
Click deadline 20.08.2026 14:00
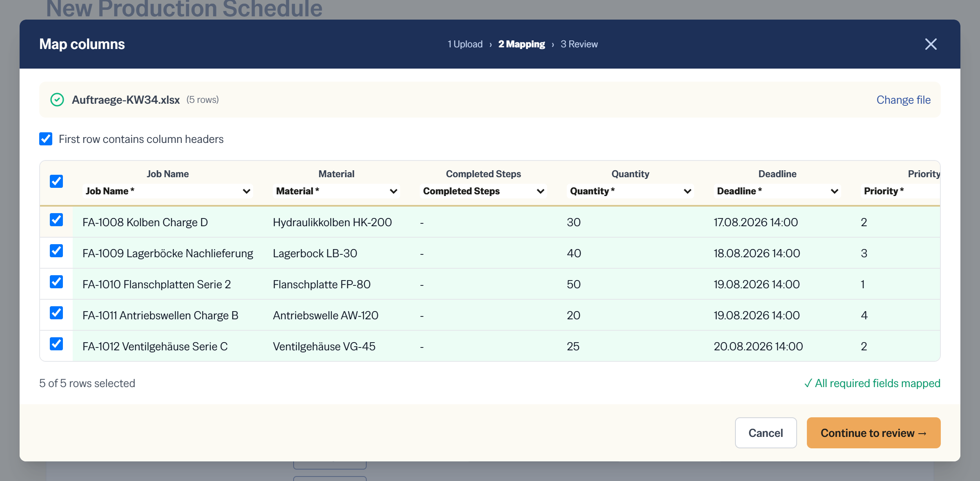click(758, 346)
